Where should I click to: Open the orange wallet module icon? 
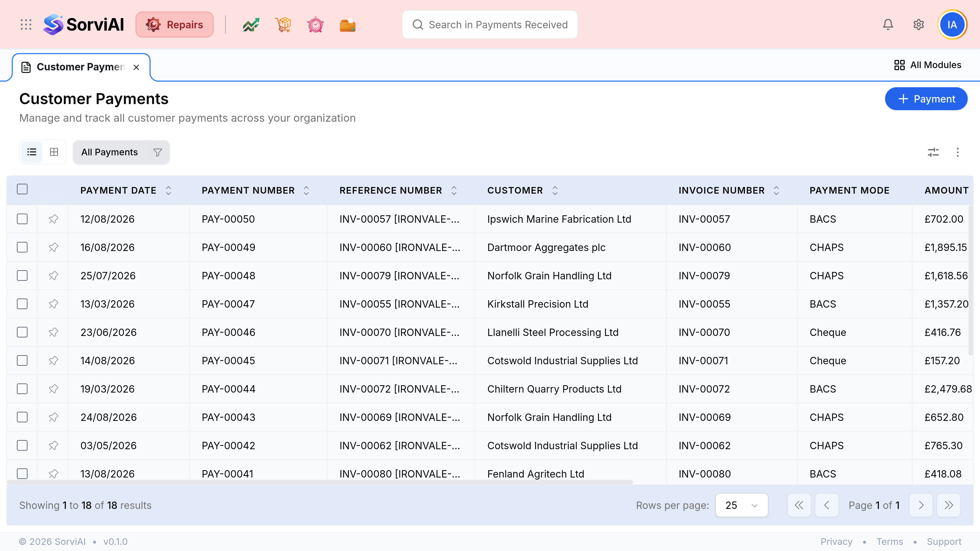coord(347,25)
